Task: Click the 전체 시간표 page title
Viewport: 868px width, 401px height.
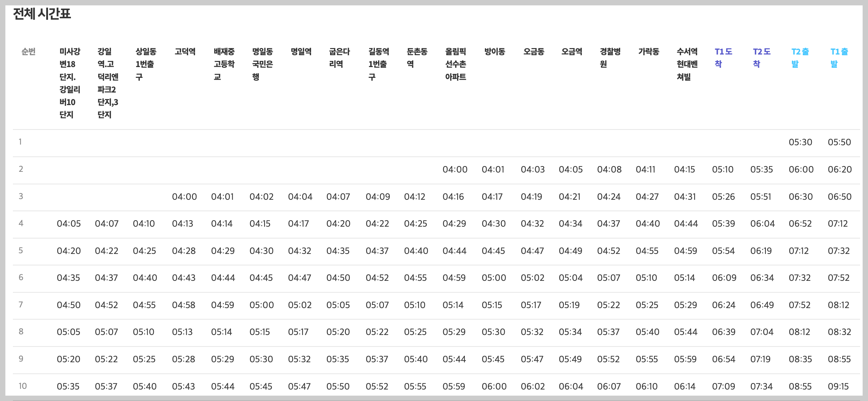Action: tap(42, 14)
